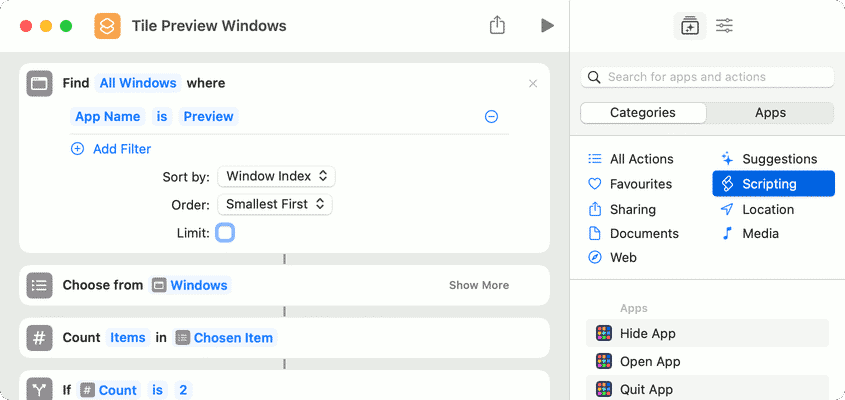The width and height of the screenshot is (845, 400).
Task: Change the 'is' condition in the App Name filter
Action: pos(162,116)
